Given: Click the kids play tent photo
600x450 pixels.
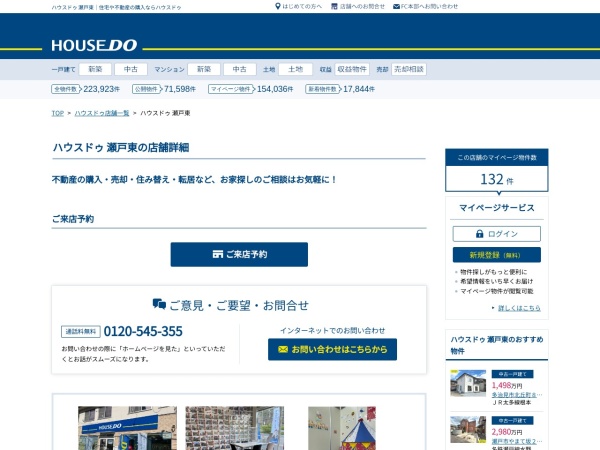Looking at the screenshot, I should [342, 428].
